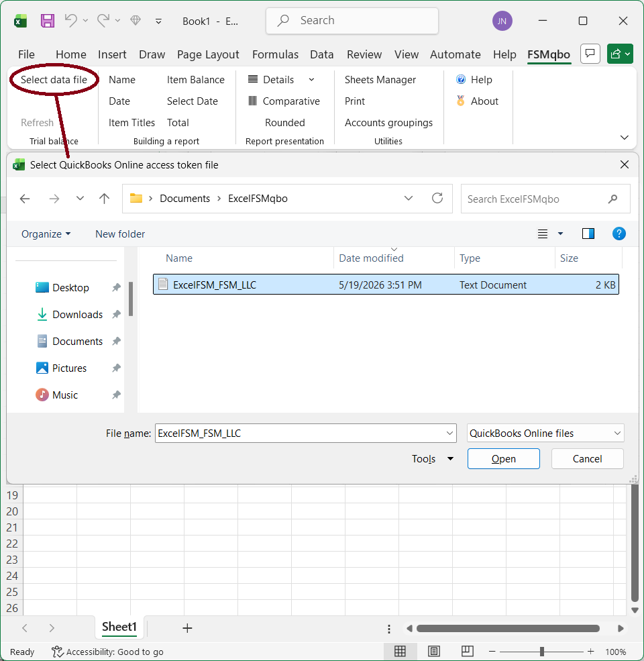Screen dimensions: 644x661
Task: Click the Comparative columns icon
Action: pyautogui.click(x=252, y=101)
